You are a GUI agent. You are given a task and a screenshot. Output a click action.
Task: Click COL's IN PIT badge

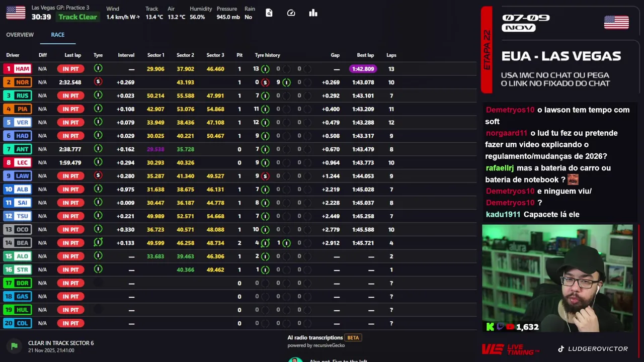[70, 323]
